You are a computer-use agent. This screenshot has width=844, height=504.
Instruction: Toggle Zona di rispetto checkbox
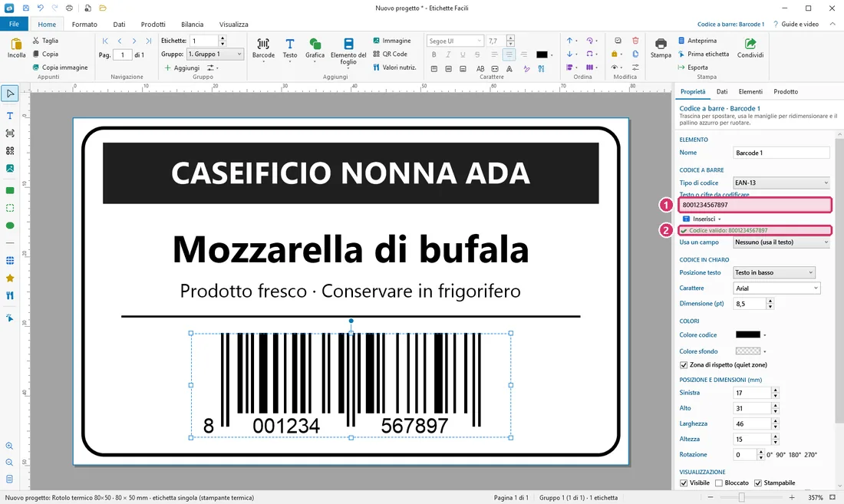pos(684,364)
